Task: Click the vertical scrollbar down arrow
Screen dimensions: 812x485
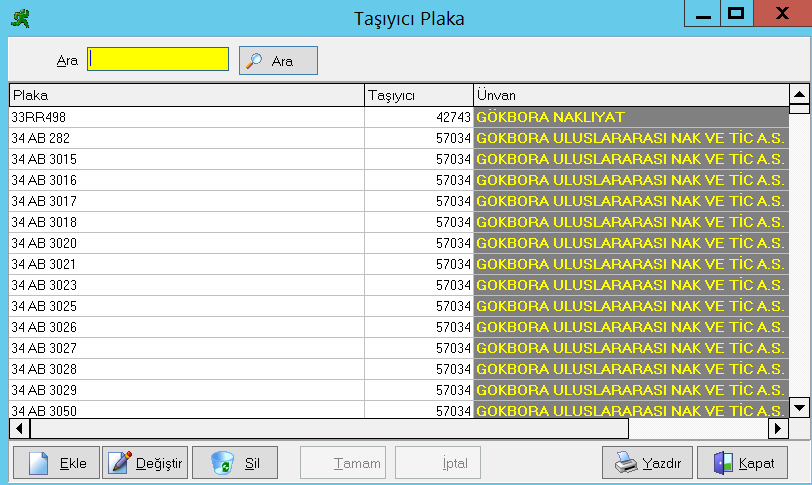Action: (x=800, y=407)
